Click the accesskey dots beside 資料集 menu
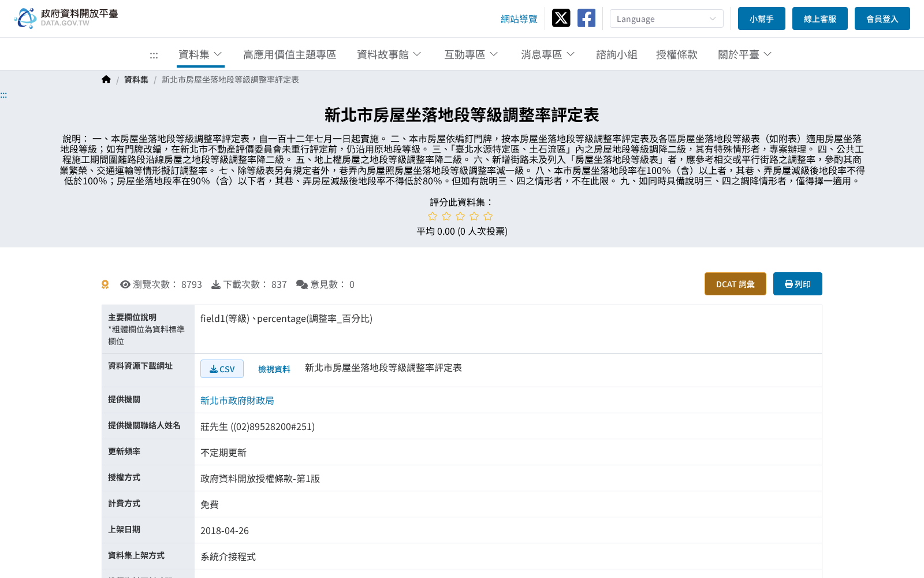The height and width of the screenshot is (578, 924). tap(154, 55)
